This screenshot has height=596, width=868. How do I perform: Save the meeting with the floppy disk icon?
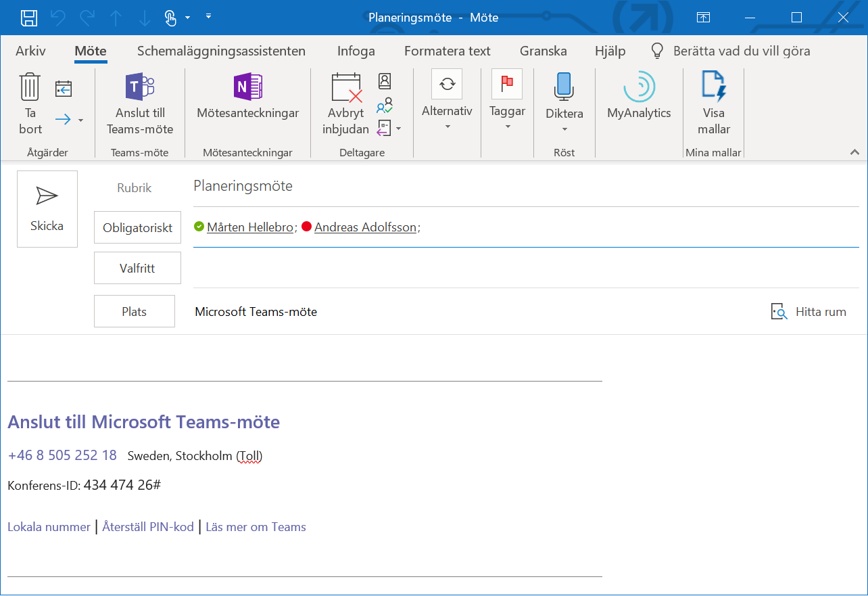coord(29,18)
